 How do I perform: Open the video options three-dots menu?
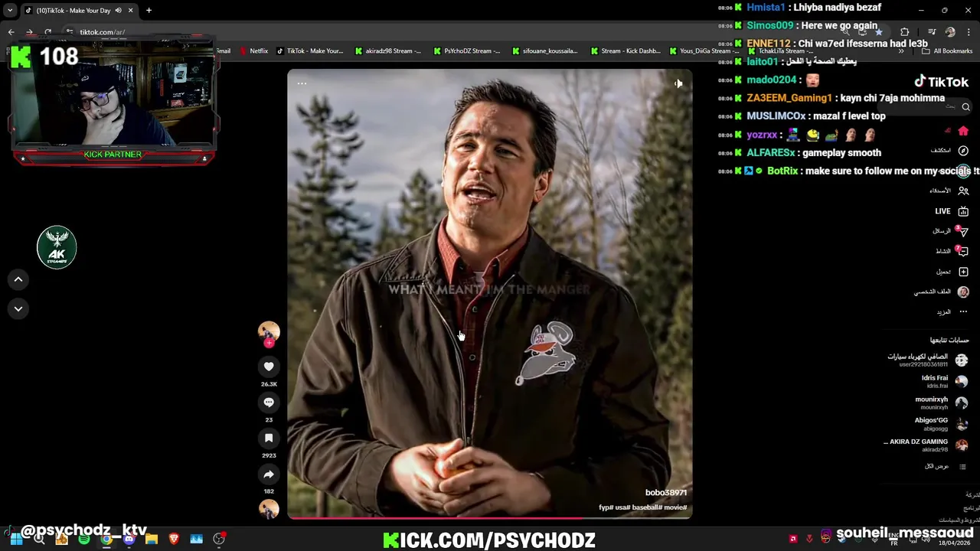(x=302, y=83)
